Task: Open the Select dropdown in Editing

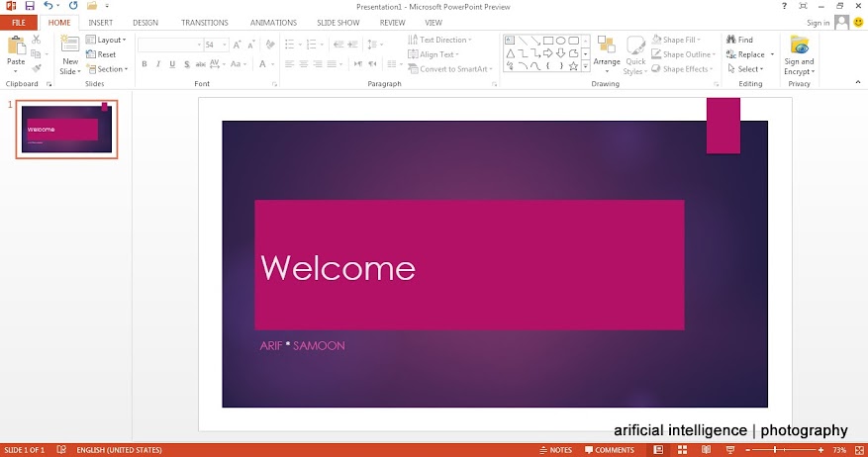Action: 745,69
